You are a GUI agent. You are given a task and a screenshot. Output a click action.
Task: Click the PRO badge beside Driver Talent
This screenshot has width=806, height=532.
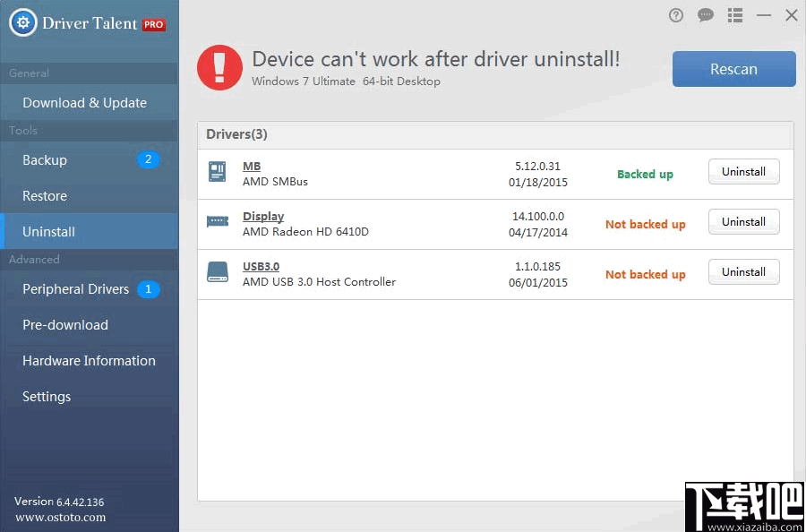(x=152, y=23)
